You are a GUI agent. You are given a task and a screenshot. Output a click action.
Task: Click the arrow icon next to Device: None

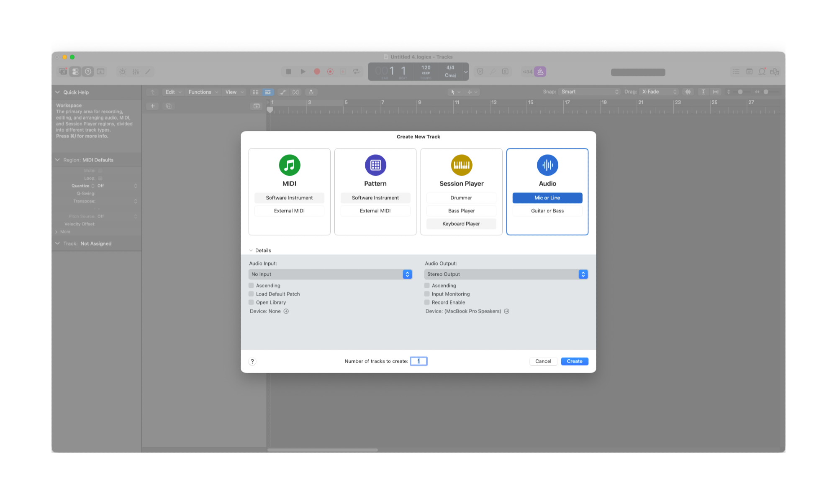point(286,311)
